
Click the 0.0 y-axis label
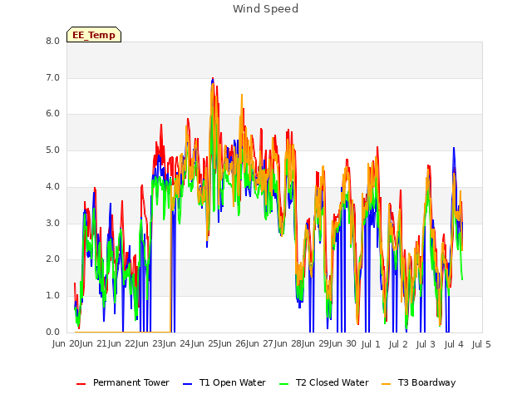click(52, 332)
